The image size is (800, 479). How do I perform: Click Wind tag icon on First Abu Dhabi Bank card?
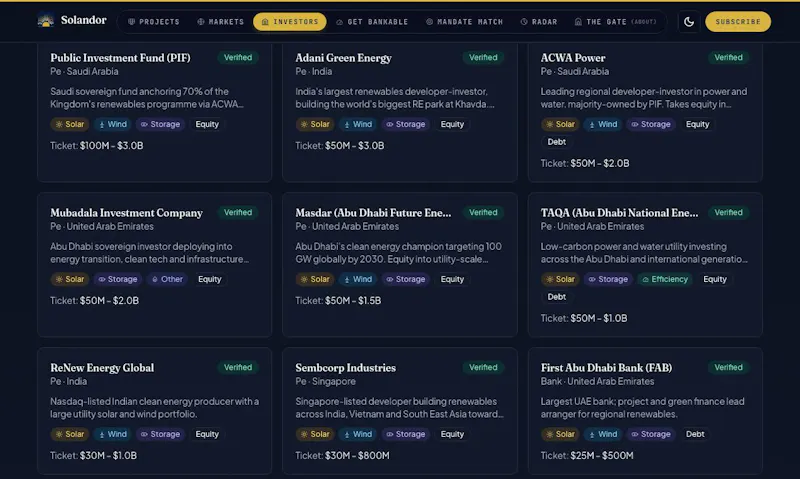(592, 435)
